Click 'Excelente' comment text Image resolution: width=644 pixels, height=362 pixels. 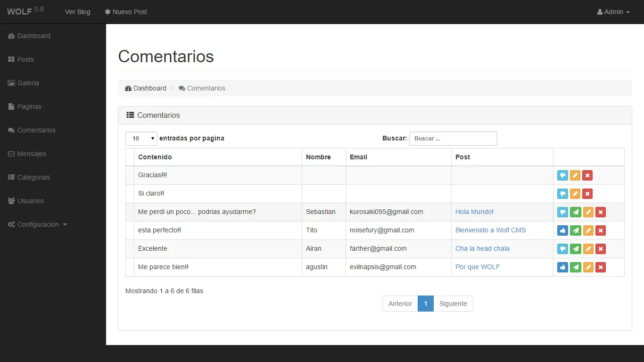(x=153, y=249)
